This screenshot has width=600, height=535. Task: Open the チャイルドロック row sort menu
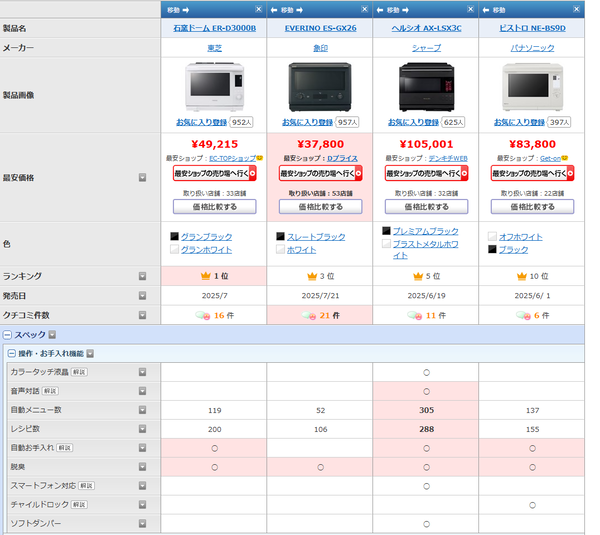point(142,504)
